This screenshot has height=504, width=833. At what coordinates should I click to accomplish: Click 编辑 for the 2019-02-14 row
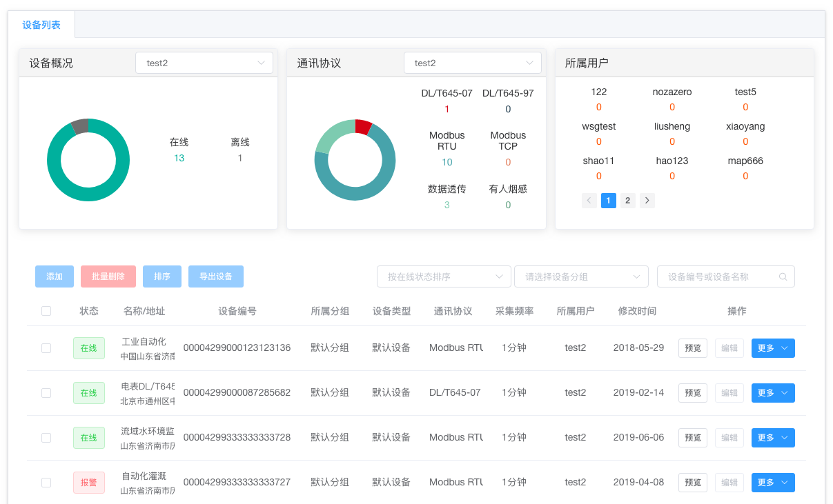729,393
